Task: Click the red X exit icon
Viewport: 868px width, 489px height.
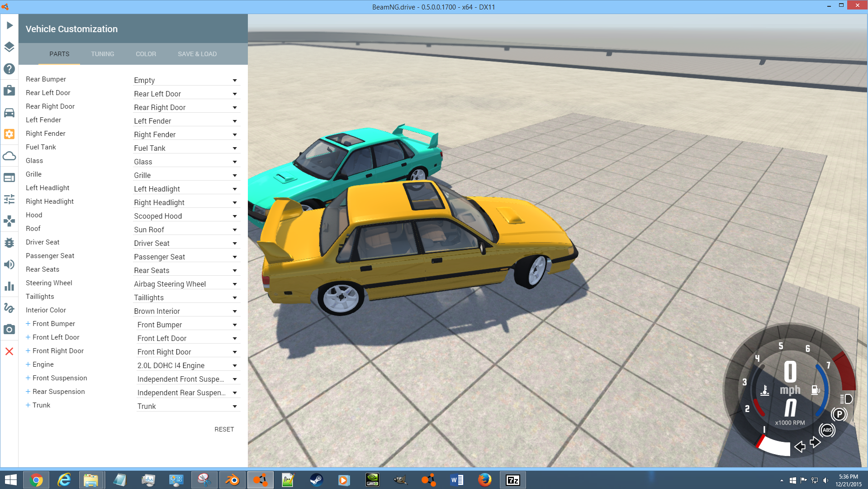Action: pyautogui.click(x=9, y=351)
